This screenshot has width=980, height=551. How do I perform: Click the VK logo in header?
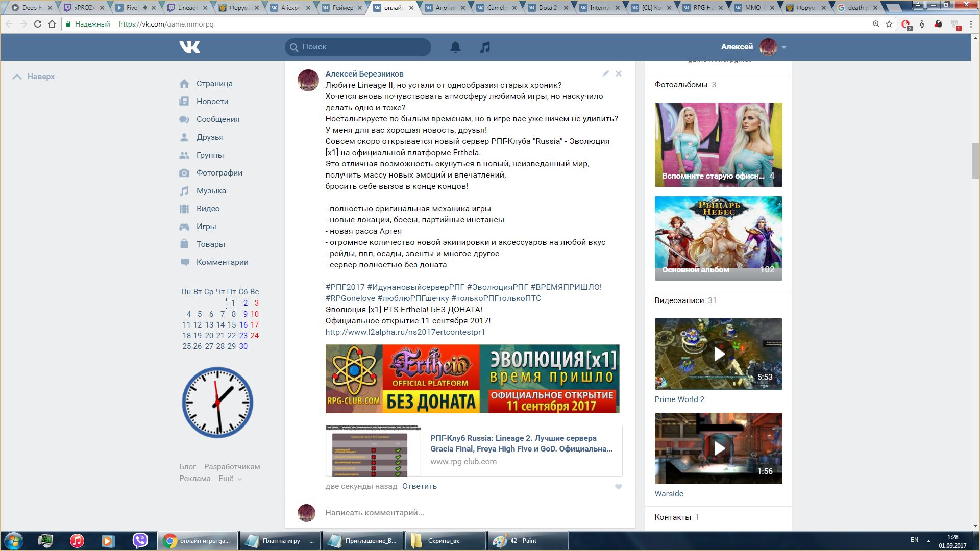189,47
